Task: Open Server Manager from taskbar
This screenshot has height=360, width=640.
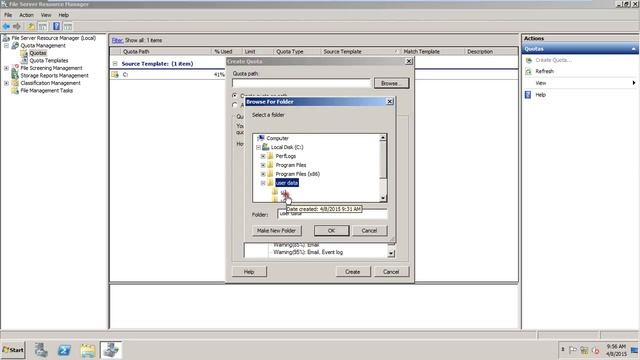Action: pos(41,350)
